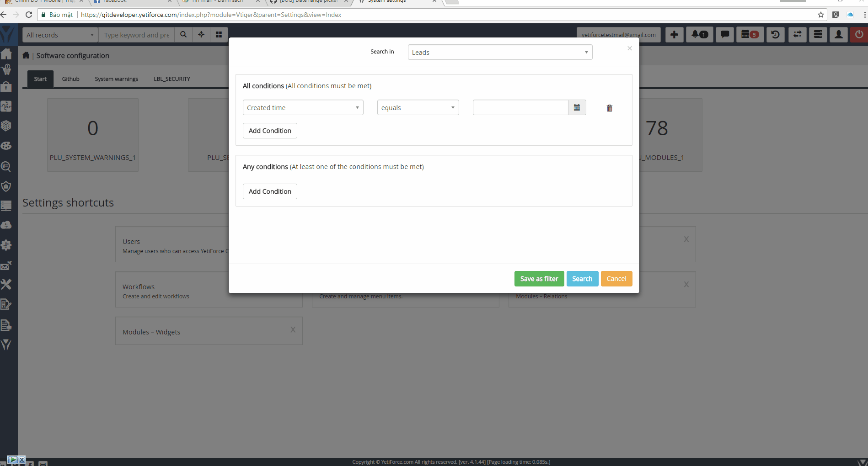Open the mail envelope icon in left sidebar
This screenshot has width=868, height=466.
coord(6,265)
